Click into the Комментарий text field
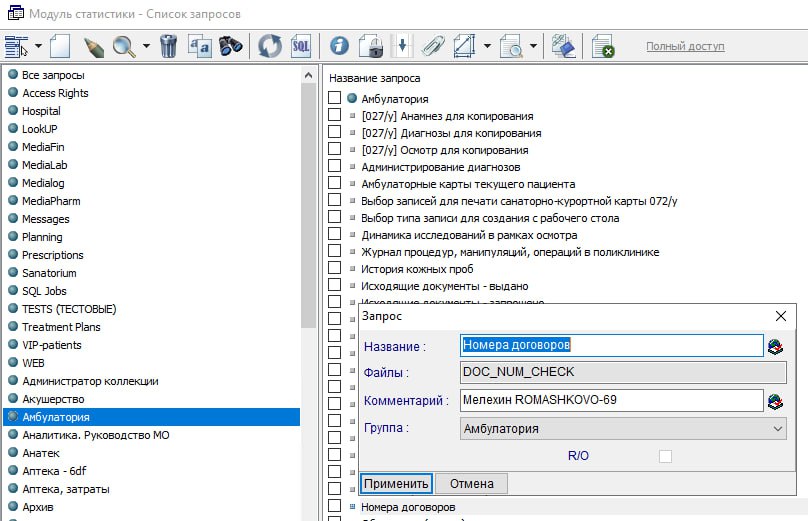Image resolution: width=808 pixels, height=521 pixels. 610,401
